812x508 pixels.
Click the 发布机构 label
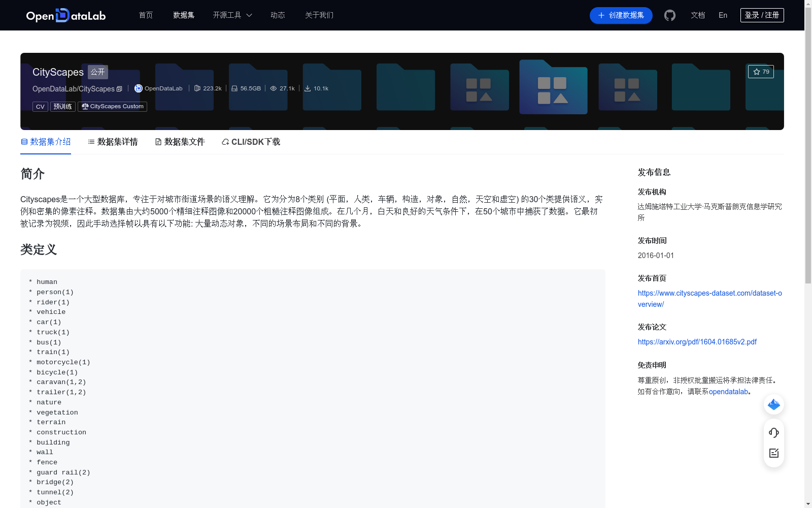click(x=652, y=192)
